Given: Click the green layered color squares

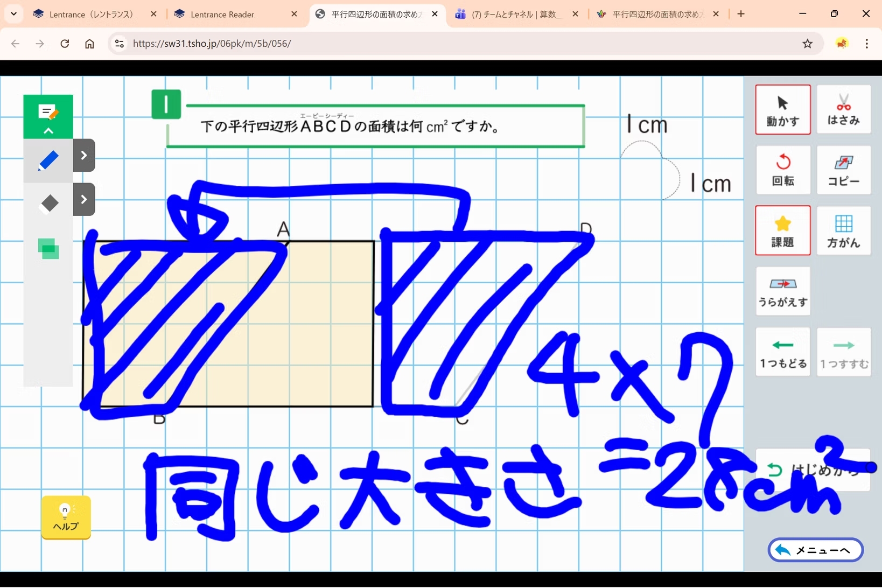Looking at the screenshot, I should 49,249.
